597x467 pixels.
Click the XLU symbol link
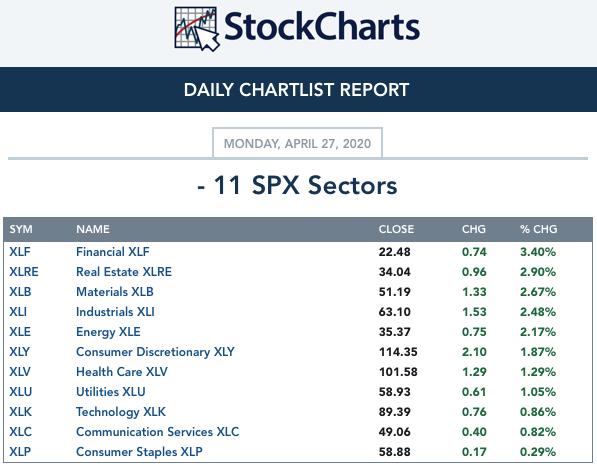point(21,392)
